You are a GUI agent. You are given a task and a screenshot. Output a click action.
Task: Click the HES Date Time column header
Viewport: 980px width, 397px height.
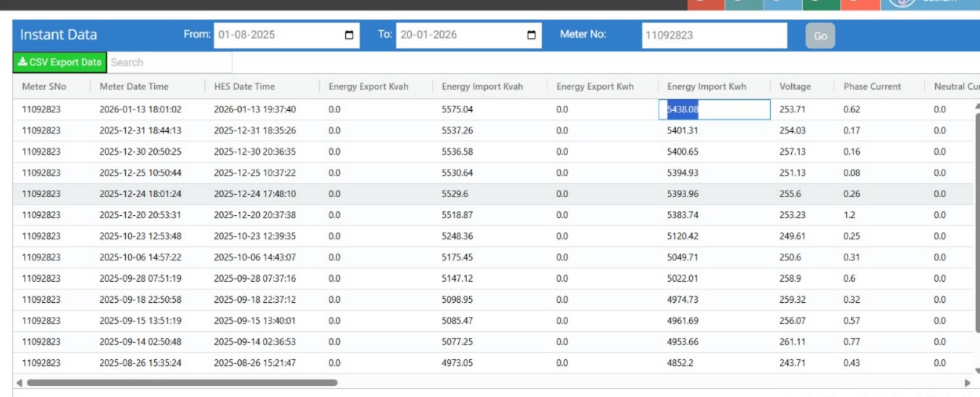pyautogui.click(x=245, y=86)
